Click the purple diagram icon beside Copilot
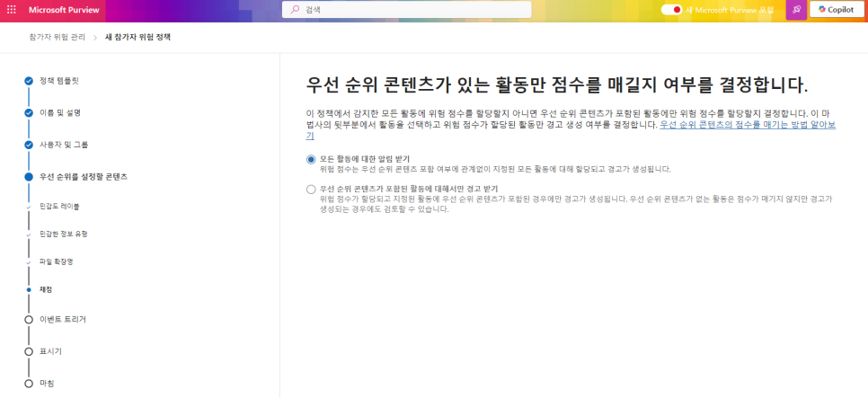 [x=796, y=9]
